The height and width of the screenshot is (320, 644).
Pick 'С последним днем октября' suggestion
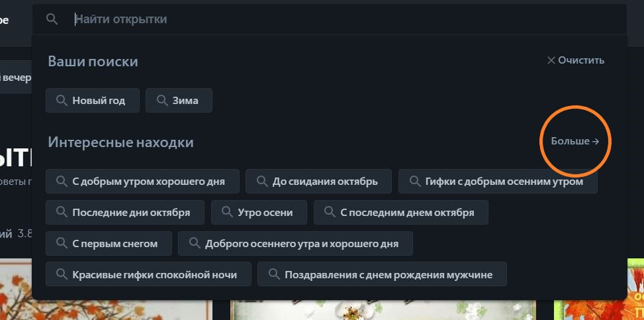click(x=401, y=212)
